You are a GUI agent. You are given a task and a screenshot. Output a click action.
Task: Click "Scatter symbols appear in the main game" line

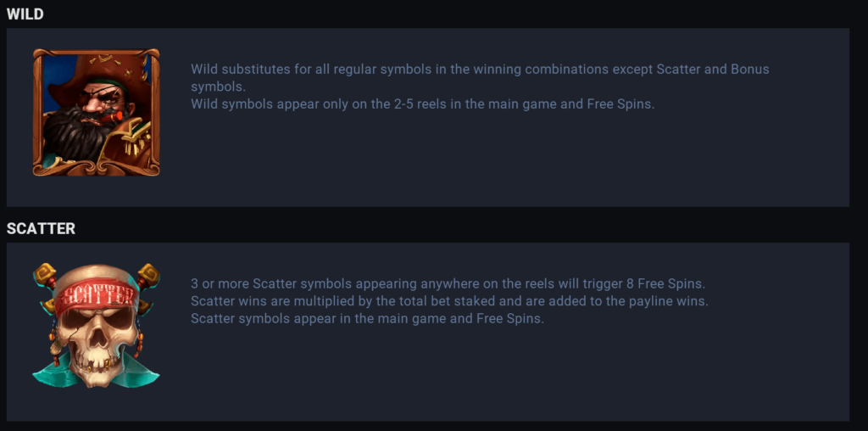coord(367,319)
